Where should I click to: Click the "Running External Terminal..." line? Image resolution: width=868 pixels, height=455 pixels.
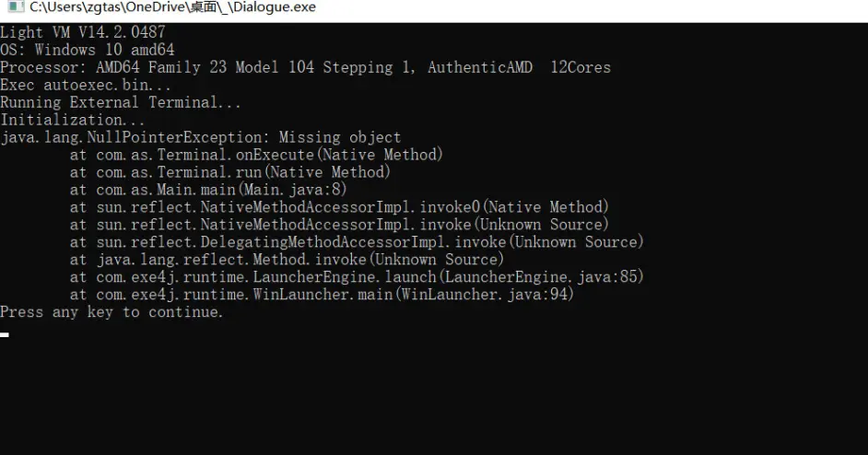121,102
